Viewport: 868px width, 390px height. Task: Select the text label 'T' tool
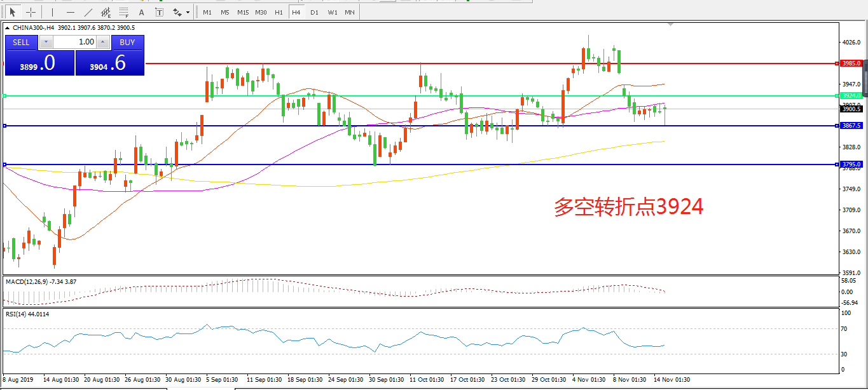coord(159,12)
